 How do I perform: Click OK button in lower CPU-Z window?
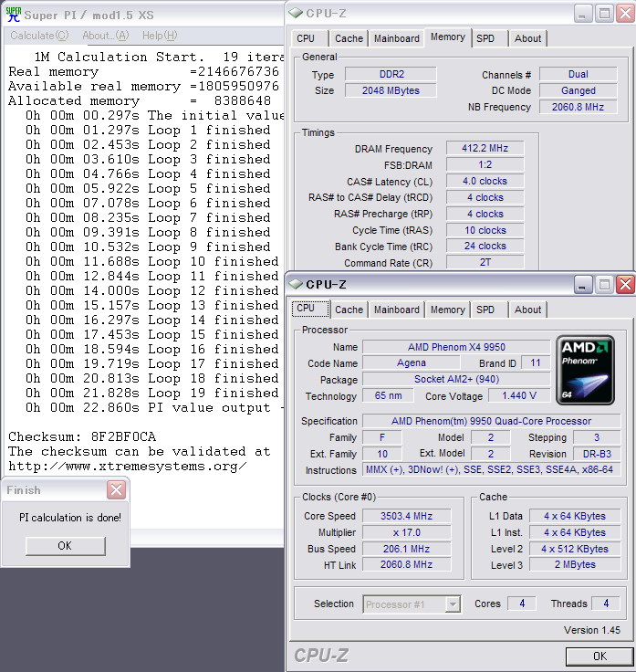(600, 656)
